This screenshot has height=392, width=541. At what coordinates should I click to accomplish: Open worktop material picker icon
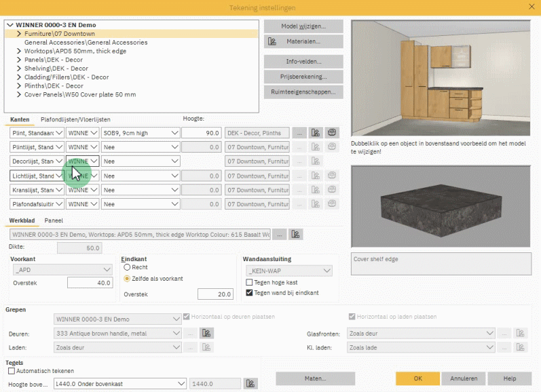click(x=296, y=235)
